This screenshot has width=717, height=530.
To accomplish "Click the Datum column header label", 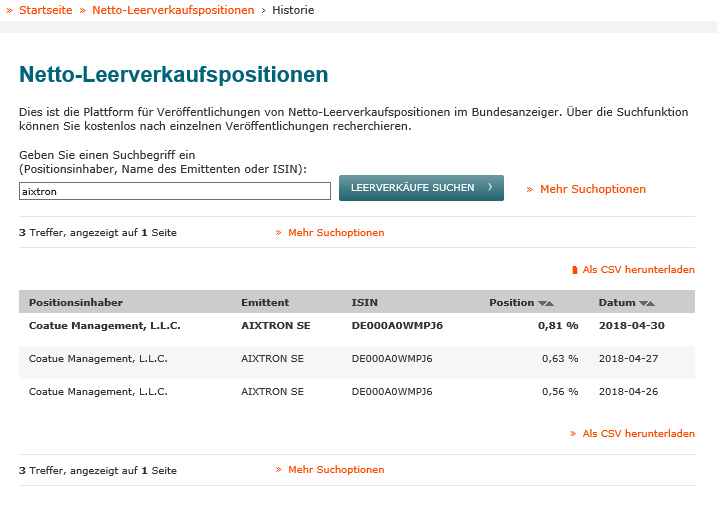I will point(617,303).
